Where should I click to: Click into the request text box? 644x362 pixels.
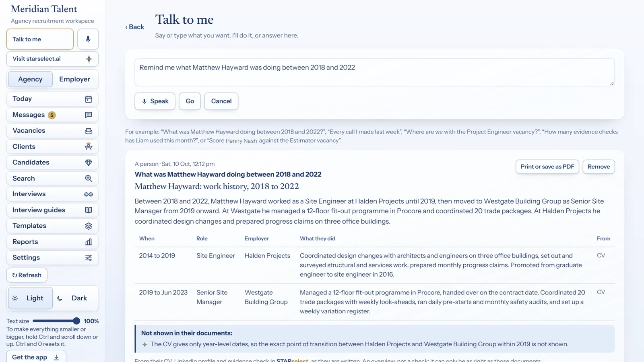pos(375,72)
